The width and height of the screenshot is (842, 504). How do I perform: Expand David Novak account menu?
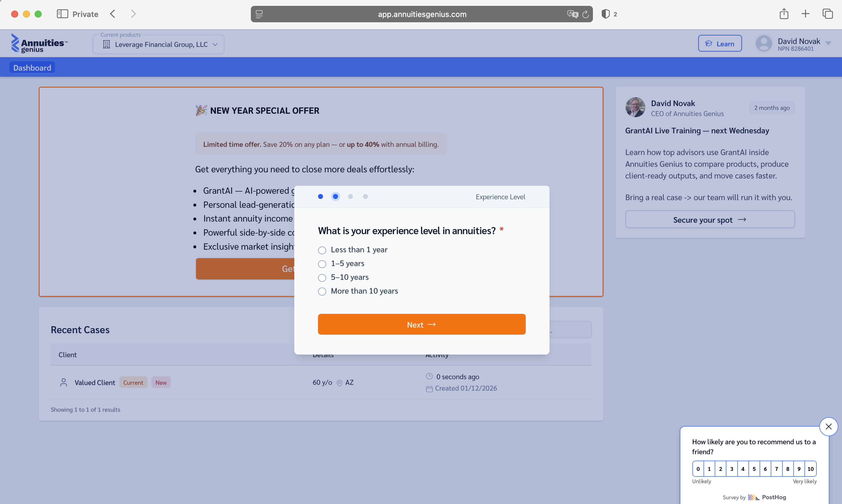pyautogui.click(x=828, y=43)
